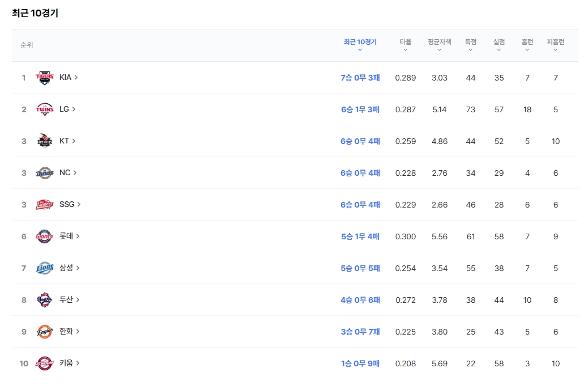588x389 pixels.
Task: Click LG ERA value 5.14
Action: point(440,109)
